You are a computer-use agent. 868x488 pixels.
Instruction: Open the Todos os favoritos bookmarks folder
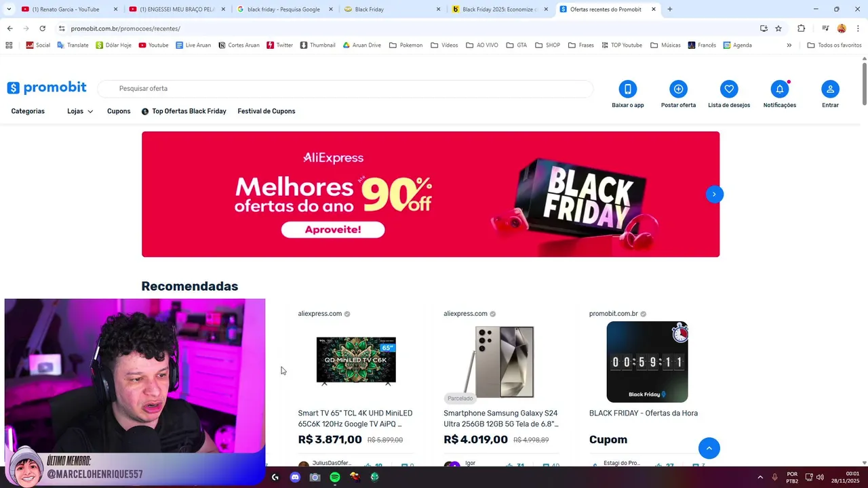[x=834, y=45]
